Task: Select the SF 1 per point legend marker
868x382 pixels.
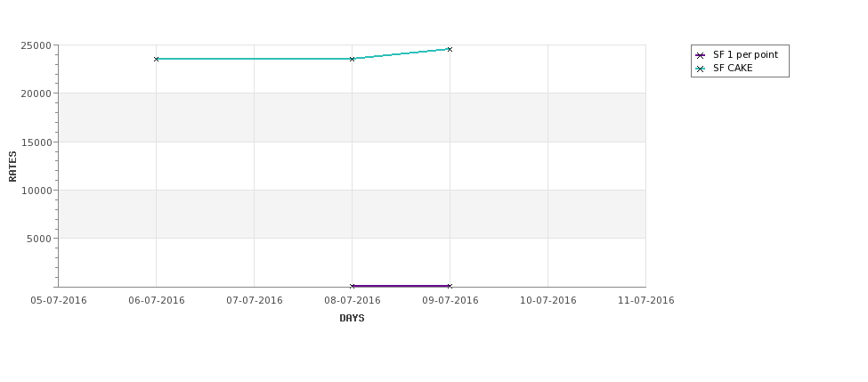Action: click(701, 55)
